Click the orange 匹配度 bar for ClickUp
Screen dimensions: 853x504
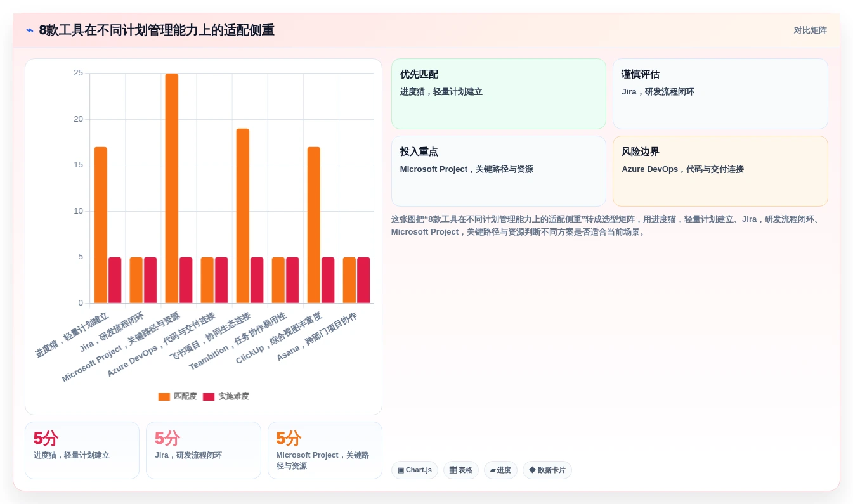314,225
